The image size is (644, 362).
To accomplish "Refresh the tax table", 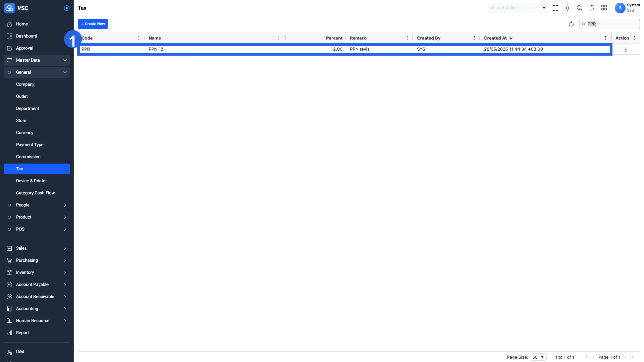I will click(x=571, y=24).
